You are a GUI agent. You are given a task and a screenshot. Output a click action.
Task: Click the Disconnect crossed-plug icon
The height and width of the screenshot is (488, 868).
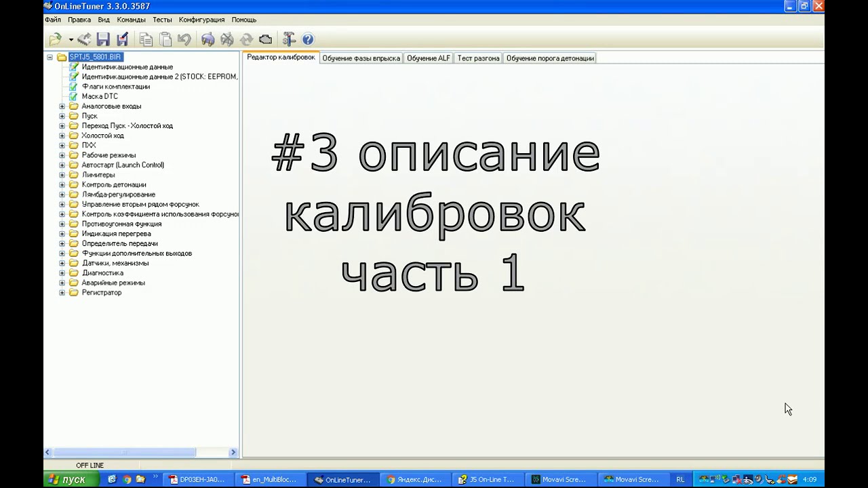[x=227, y=39]
